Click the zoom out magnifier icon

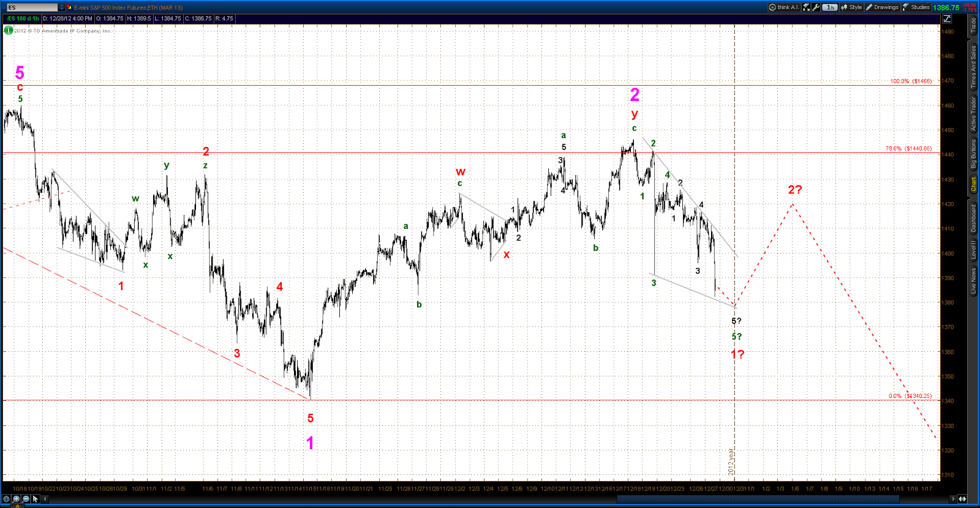[x=26, y=499]
